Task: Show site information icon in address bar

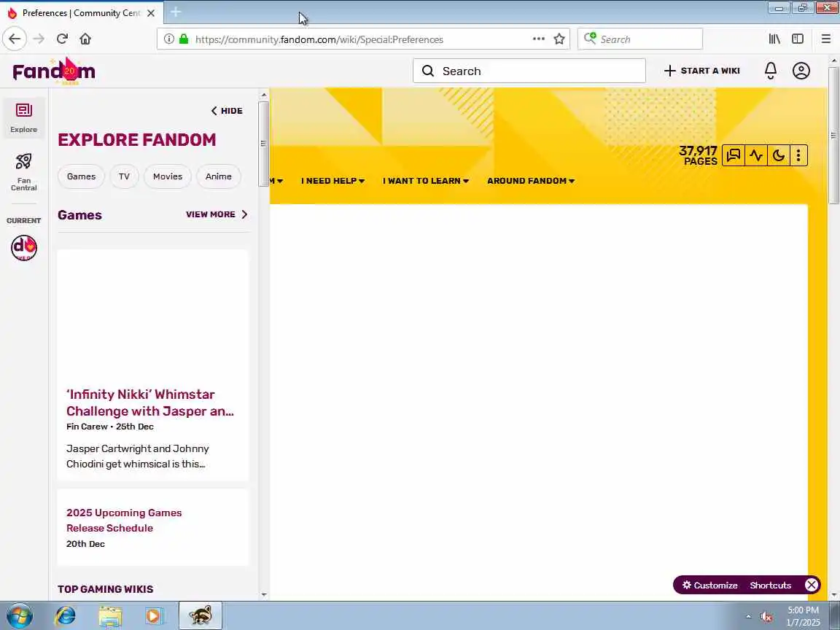Action: click(168, 39)
